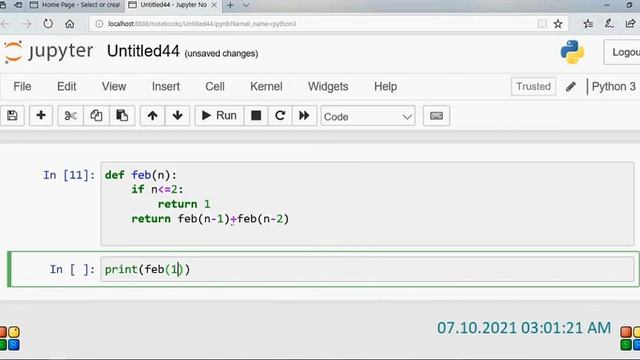Click the In [11] cell prompt
This screenshot has height=360, width=640.
[69, 175]
